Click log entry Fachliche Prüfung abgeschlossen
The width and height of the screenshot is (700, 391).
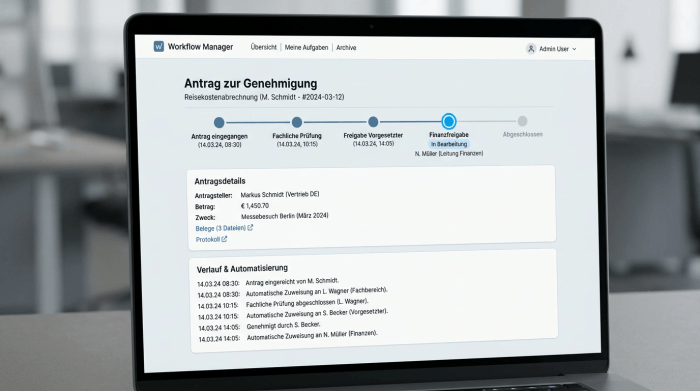[307, 303]
